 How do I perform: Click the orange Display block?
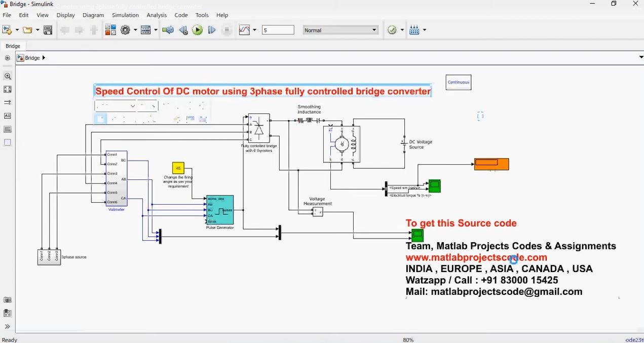pyautogui.click(x=491, y=164)
